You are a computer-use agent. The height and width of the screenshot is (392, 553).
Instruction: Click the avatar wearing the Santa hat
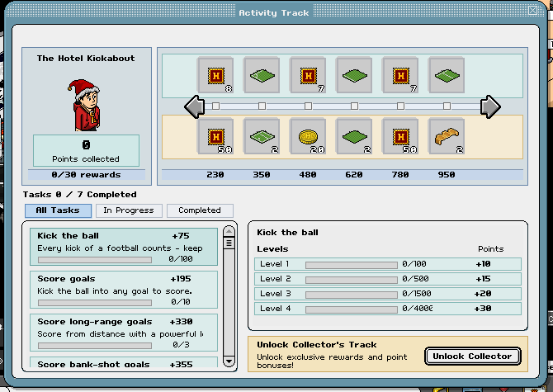86,105
